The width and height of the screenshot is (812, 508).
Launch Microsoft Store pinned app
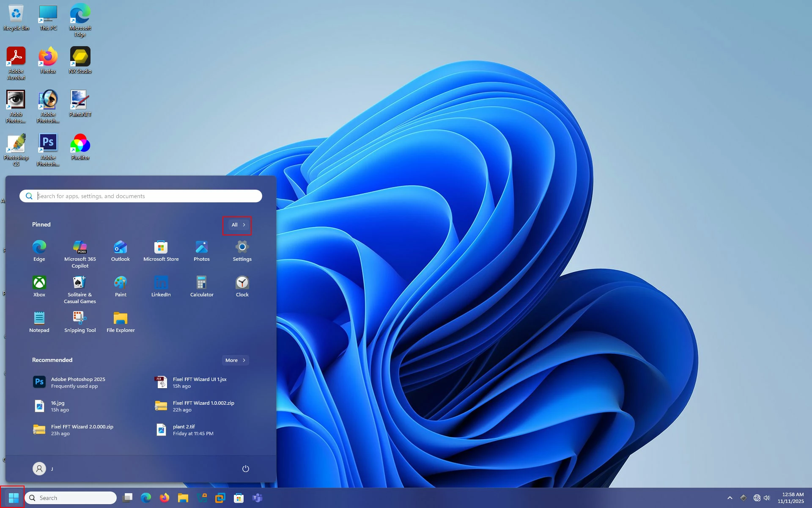161,251
